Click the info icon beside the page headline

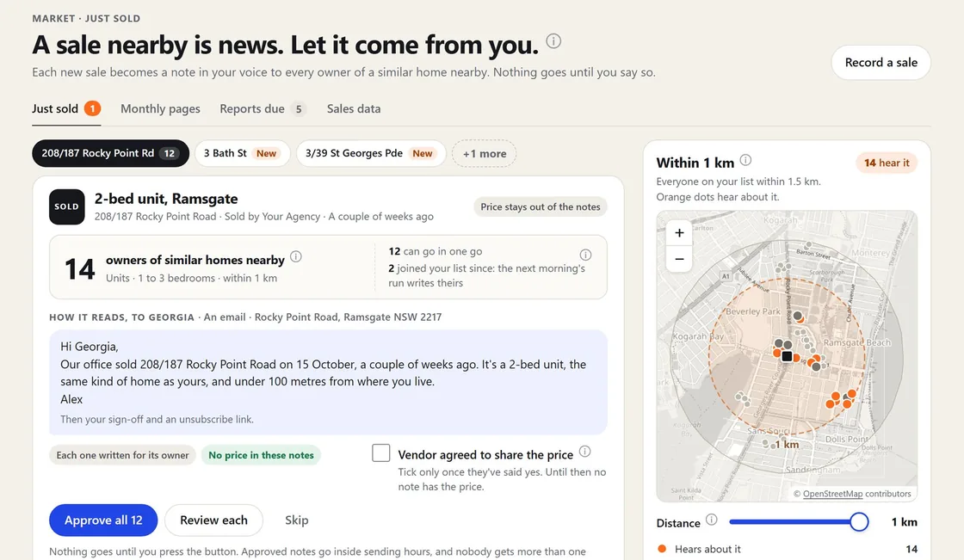tap(553, 41)
